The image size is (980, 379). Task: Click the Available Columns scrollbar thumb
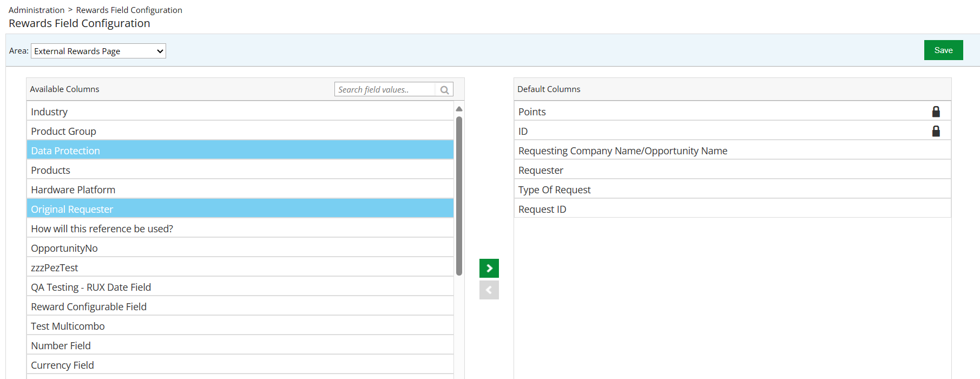pyautogui.click(x=459, y=196)
